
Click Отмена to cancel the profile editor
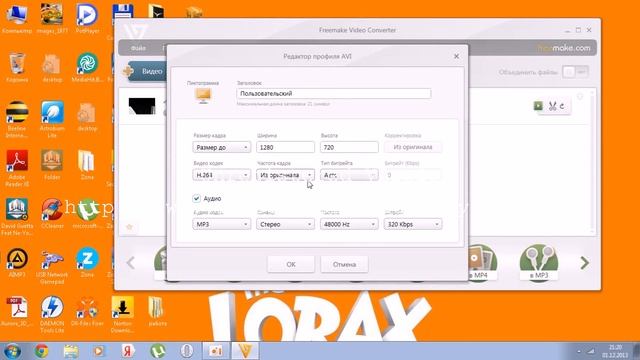coord(344,264)
